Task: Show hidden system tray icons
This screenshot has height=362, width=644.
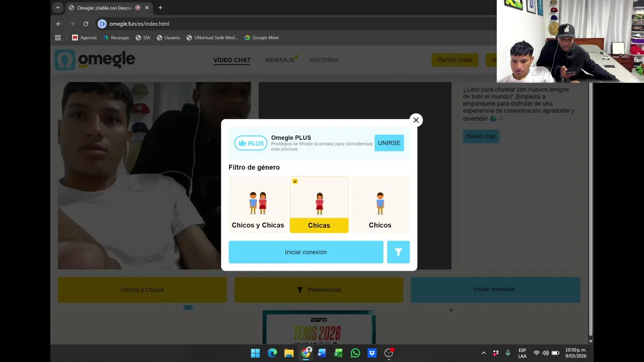Action: click(x=484, y=353)
